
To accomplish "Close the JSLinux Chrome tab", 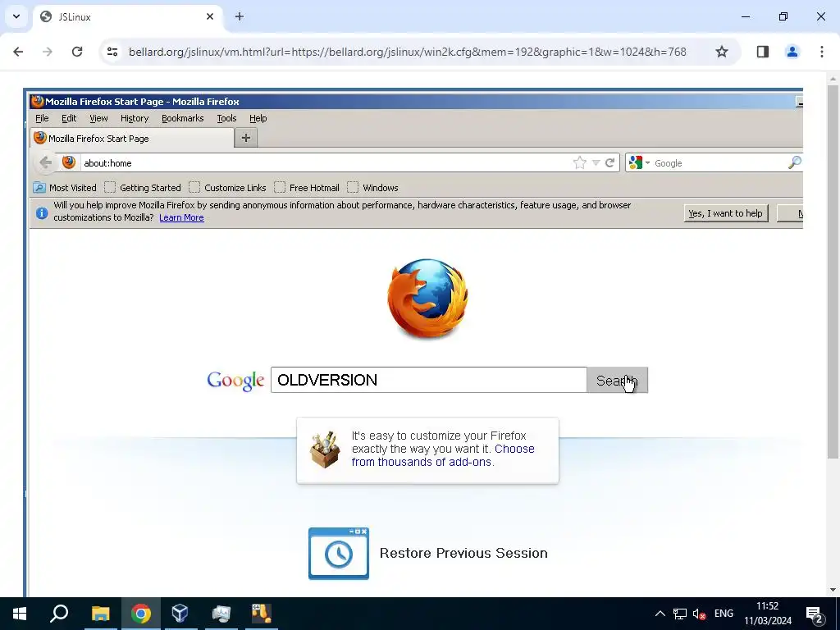I will [210, 16].
